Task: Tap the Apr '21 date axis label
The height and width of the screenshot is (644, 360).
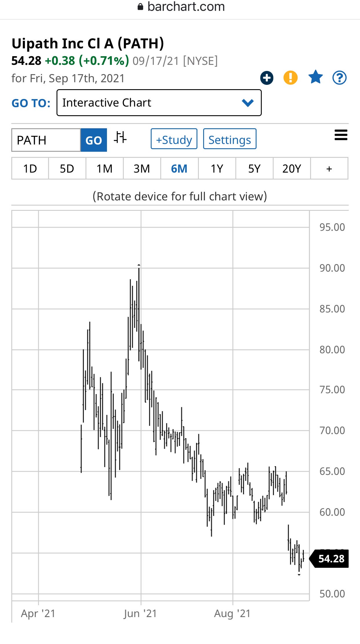Action: 38,613
